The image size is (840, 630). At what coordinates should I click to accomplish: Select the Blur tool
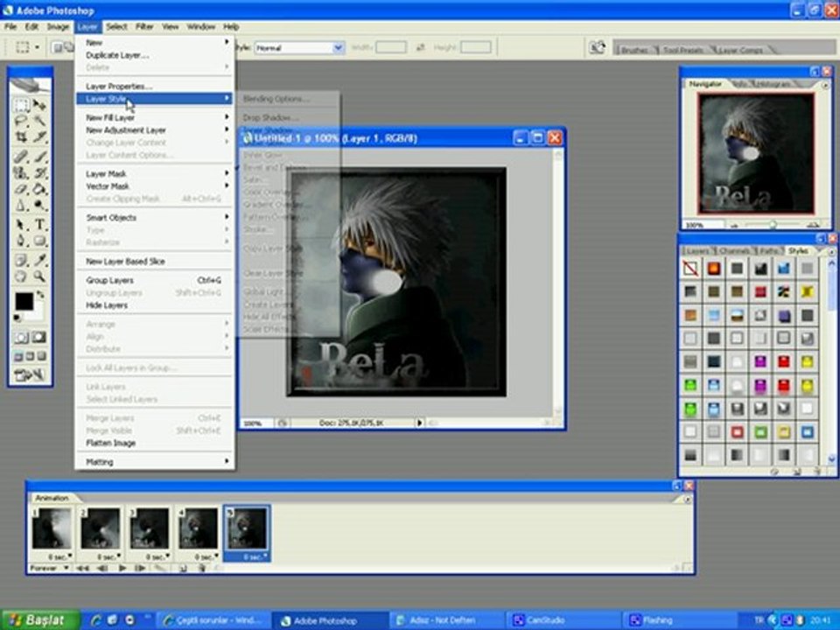[x=21, y=205]
